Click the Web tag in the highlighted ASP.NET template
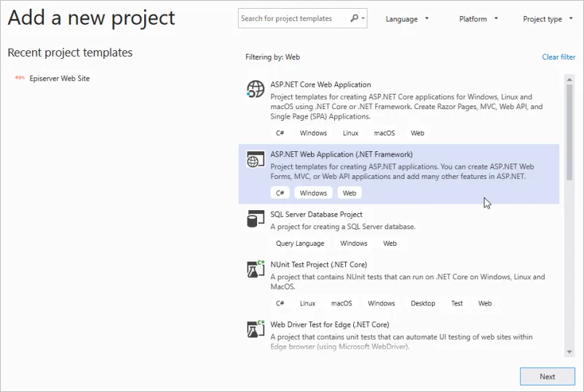The height and width of the screenshot is (392, 584). (x=350, y=193)
